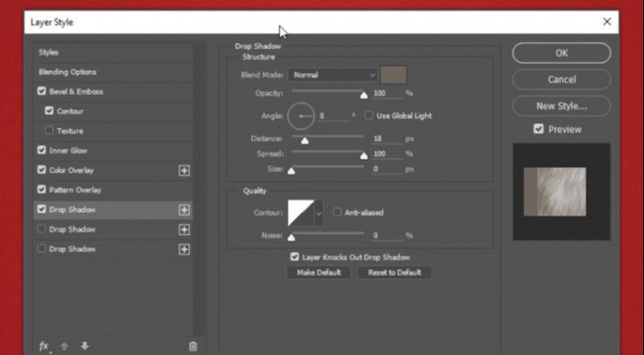Uncheck Layer Knocks Out Drop Shadow

[x=294, y=257]
